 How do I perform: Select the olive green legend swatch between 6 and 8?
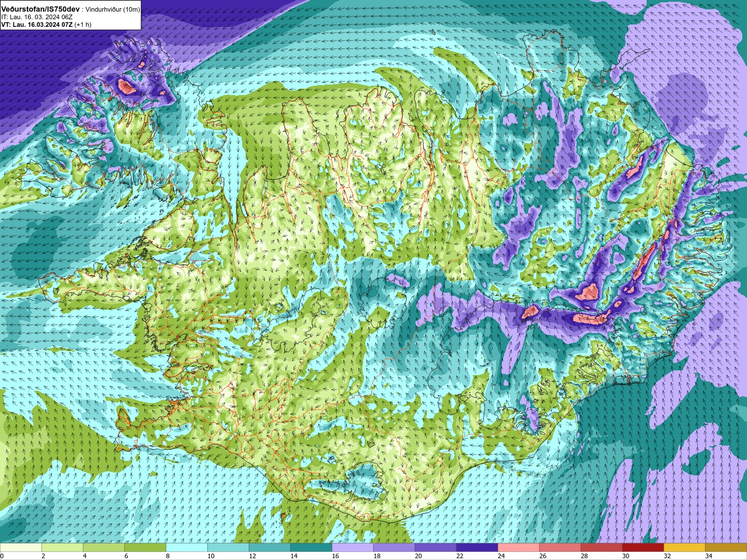[145, 548]
